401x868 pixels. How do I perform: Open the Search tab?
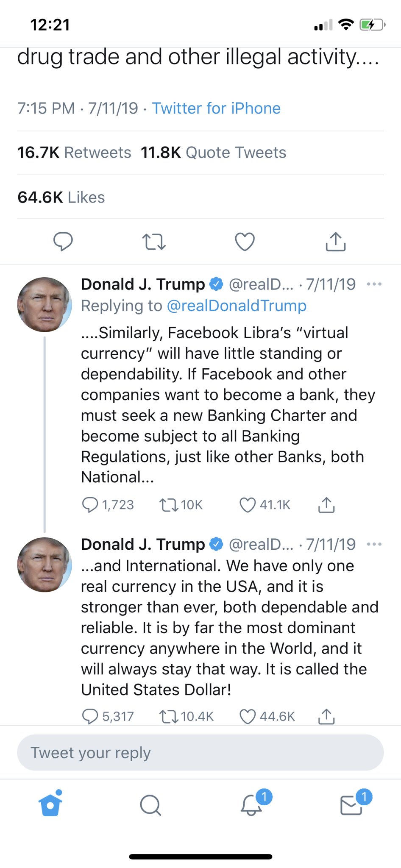tap(150, 804)
